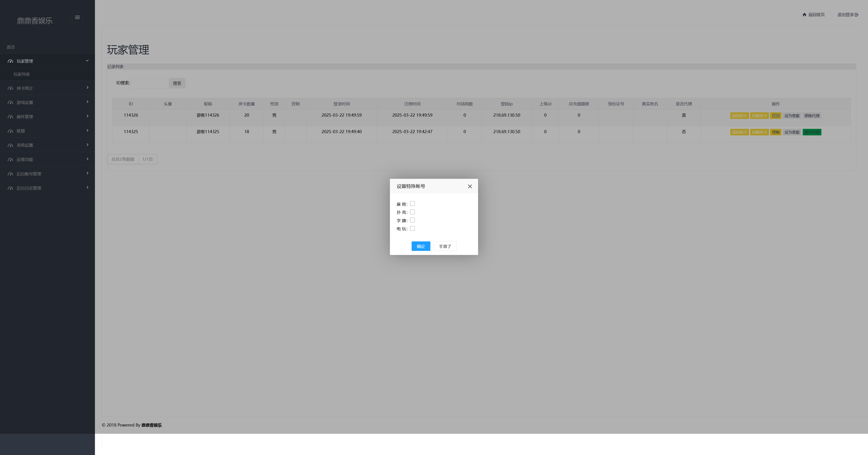
Task: Click the gauge icon beside 后台日志管理
Action: click(10, 188)
